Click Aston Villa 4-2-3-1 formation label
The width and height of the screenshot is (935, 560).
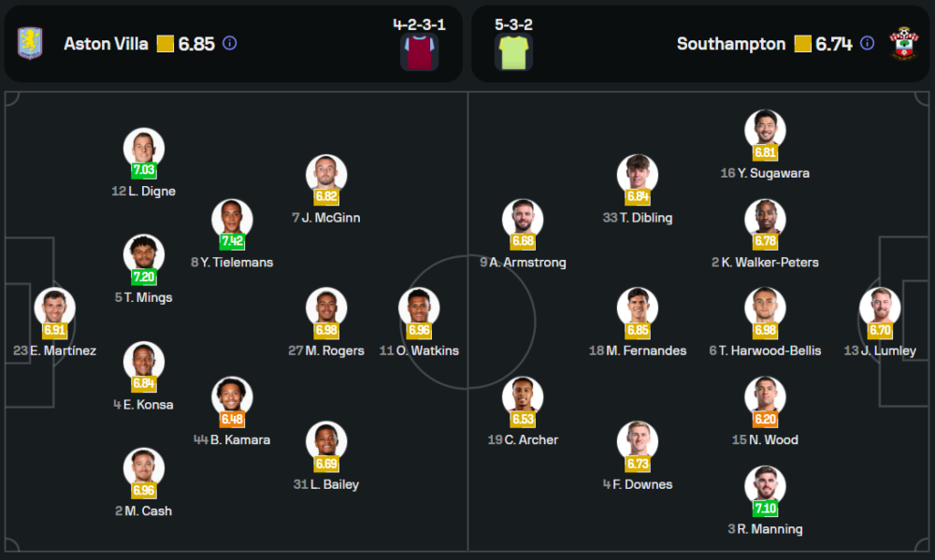(419, 24)
